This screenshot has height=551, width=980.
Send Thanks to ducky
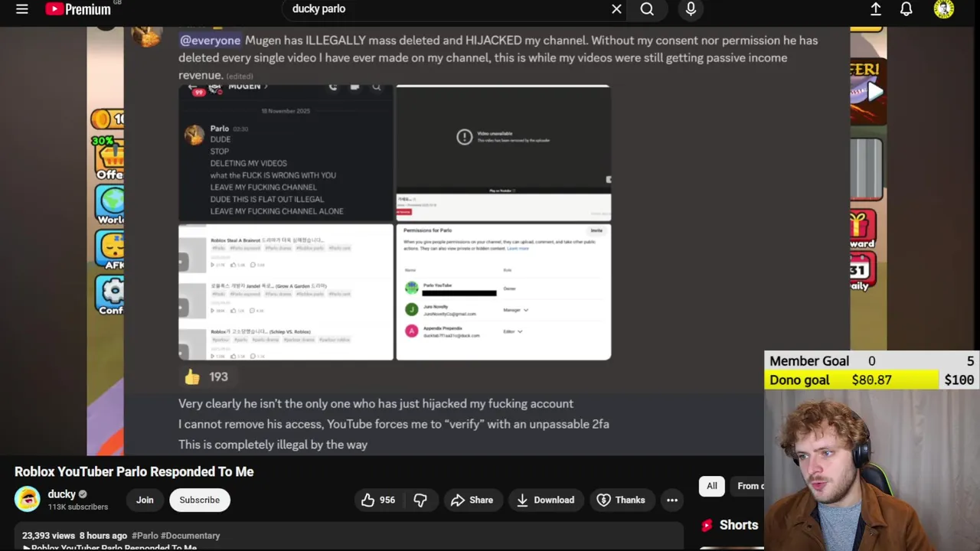click(x=621, y=500)
